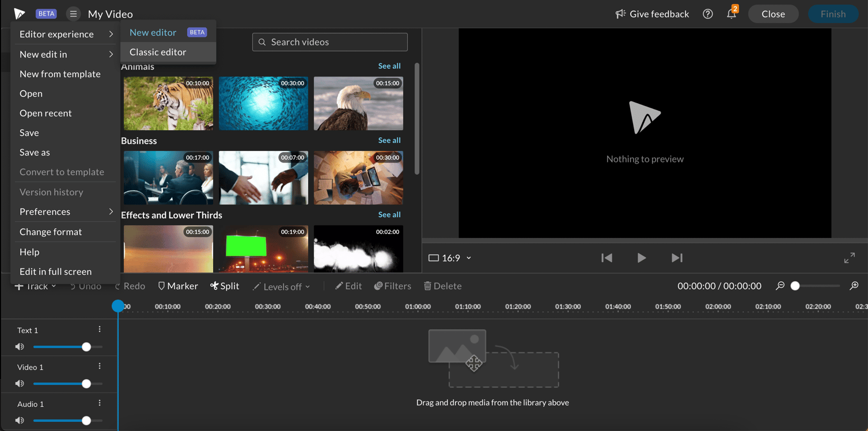Open the Levels off dropdown
This screenshot has width=868, height=431.
[281, 285]
